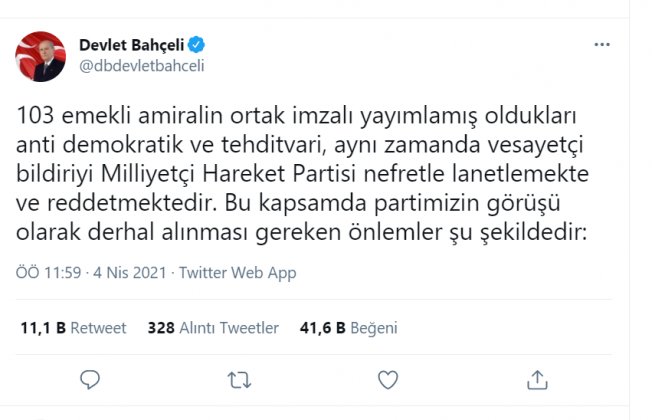
Task: Click the reply speech bubble icon
Action: pyautogui.click(x=90, y=380)
